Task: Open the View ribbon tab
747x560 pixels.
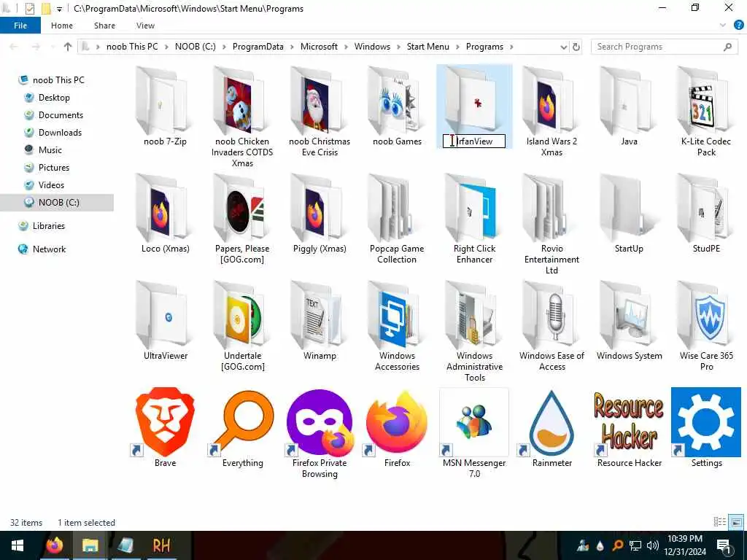Action: (x=145, y=26)
